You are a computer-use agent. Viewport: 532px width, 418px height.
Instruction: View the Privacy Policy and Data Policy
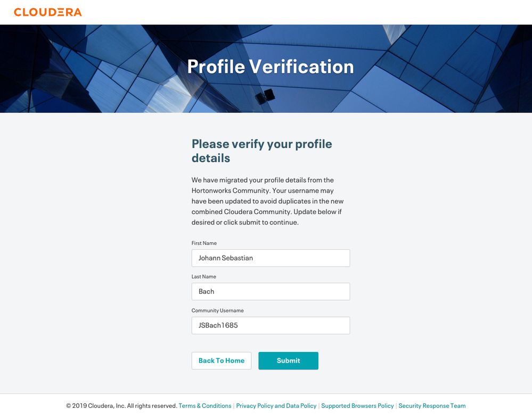[x=276, y=405]
